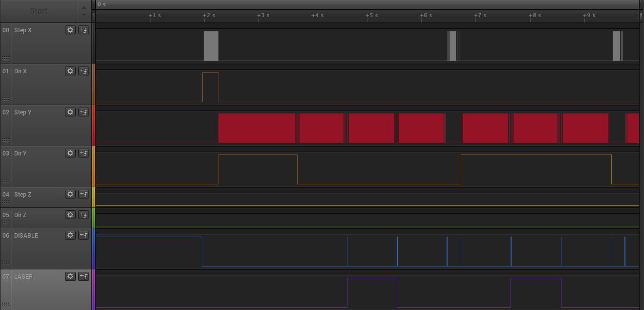
Task: Open settings gear for DISABLE channel
Action: point(70,235)
